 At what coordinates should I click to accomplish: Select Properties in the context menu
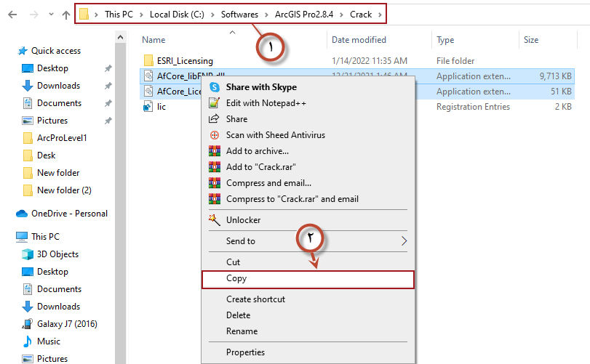tap(245, 352)
